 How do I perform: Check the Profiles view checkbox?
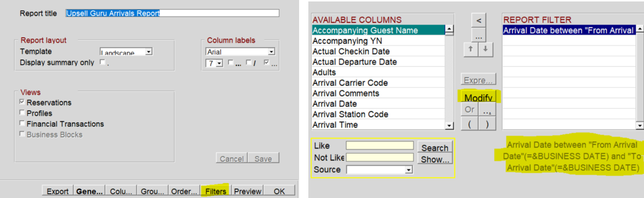tap(22, 113)
